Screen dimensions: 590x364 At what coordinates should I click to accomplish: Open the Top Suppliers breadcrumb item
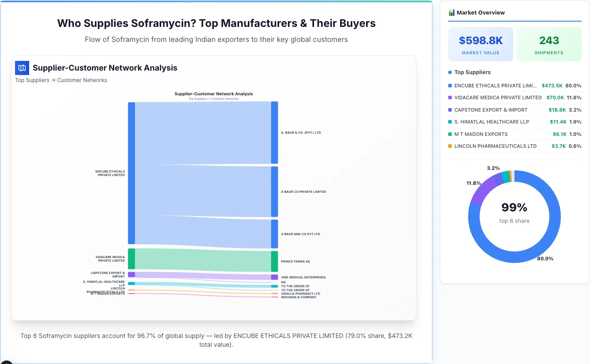[32, 80]
